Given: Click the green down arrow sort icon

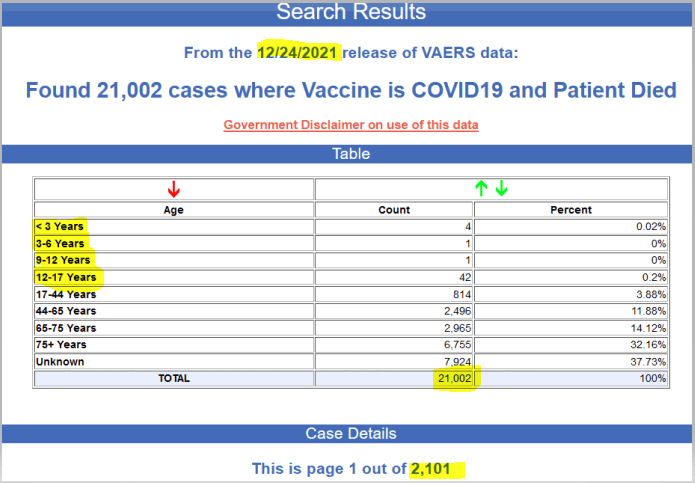Looking at the screenshot, I should click(x=501, y=189).
